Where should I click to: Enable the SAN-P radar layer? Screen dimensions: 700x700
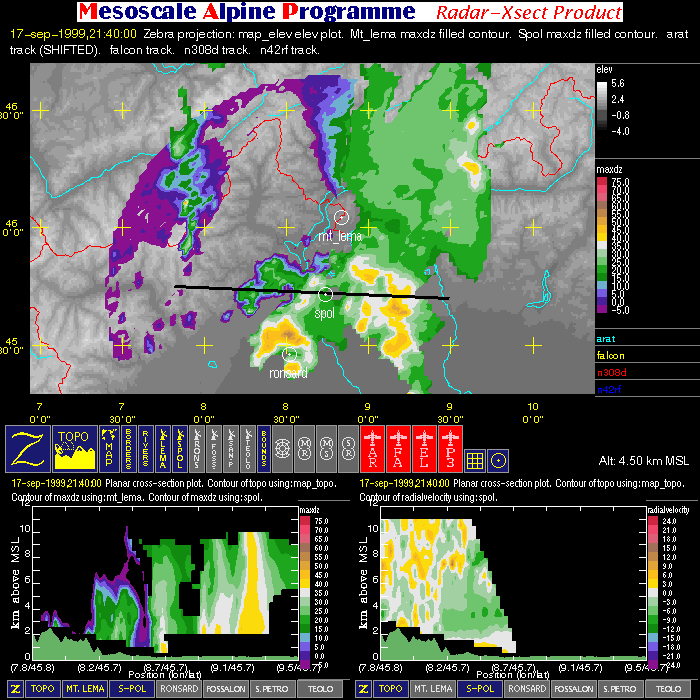coord(231,449)
